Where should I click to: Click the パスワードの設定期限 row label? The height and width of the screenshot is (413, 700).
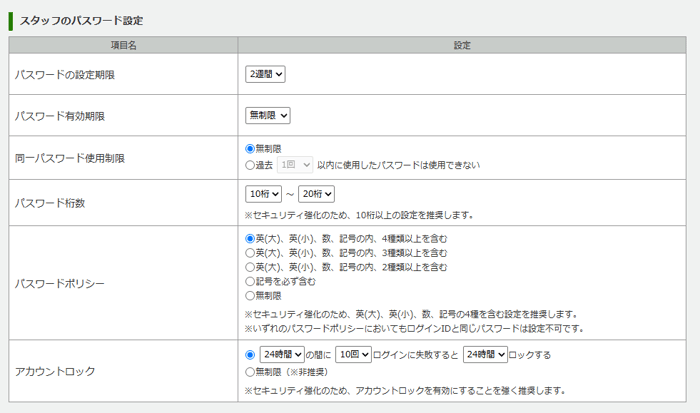(x=65, y=75)
